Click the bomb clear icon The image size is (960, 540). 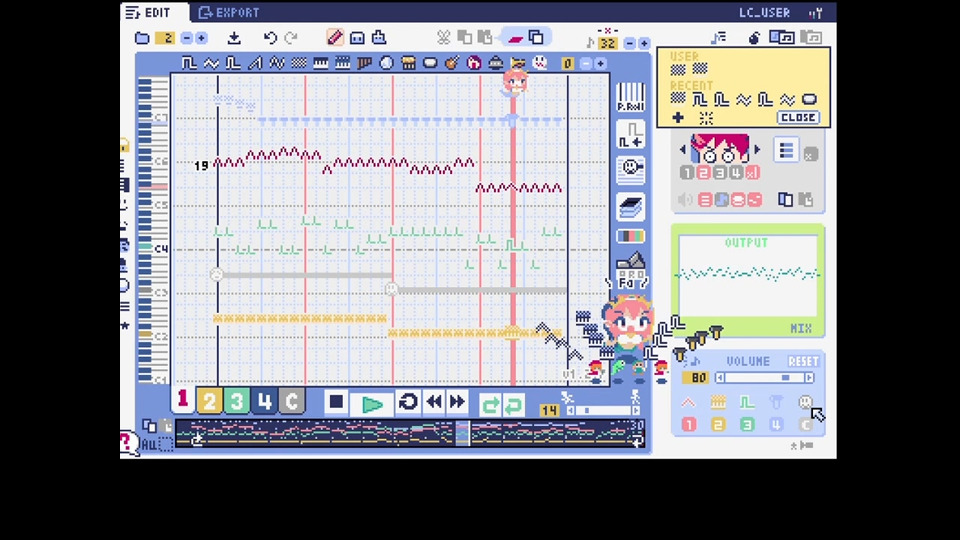coord(754,38)
